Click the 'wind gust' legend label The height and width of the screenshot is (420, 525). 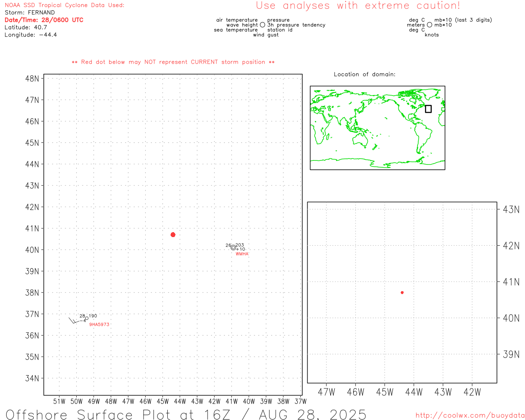(266, 35)
